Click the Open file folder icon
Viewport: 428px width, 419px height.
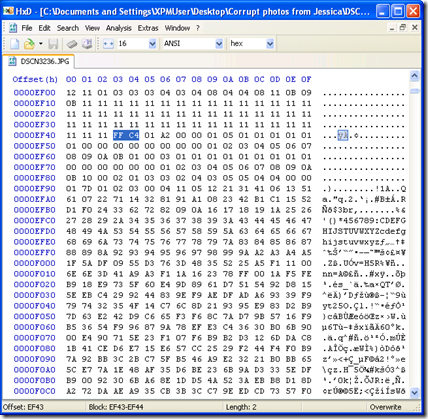[x=29, y=44]
